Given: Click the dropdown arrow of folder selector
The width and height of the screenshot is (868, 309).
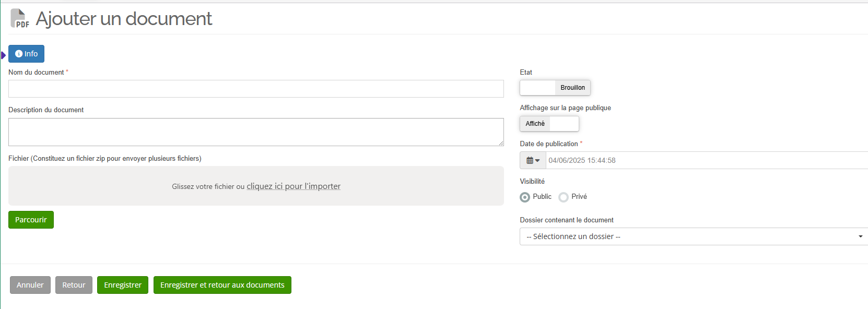Looking at the screenshot, I should [x=861, y=237].
